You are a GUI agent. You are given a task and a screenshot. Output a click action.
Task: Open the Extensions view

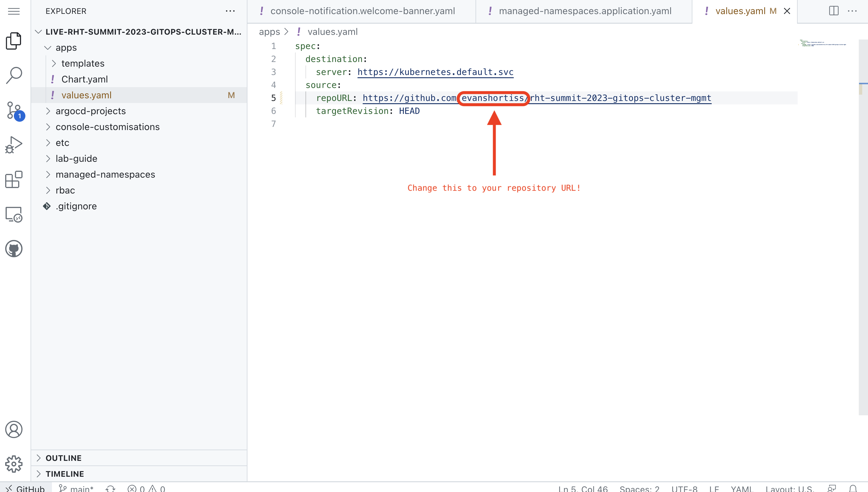14,179
